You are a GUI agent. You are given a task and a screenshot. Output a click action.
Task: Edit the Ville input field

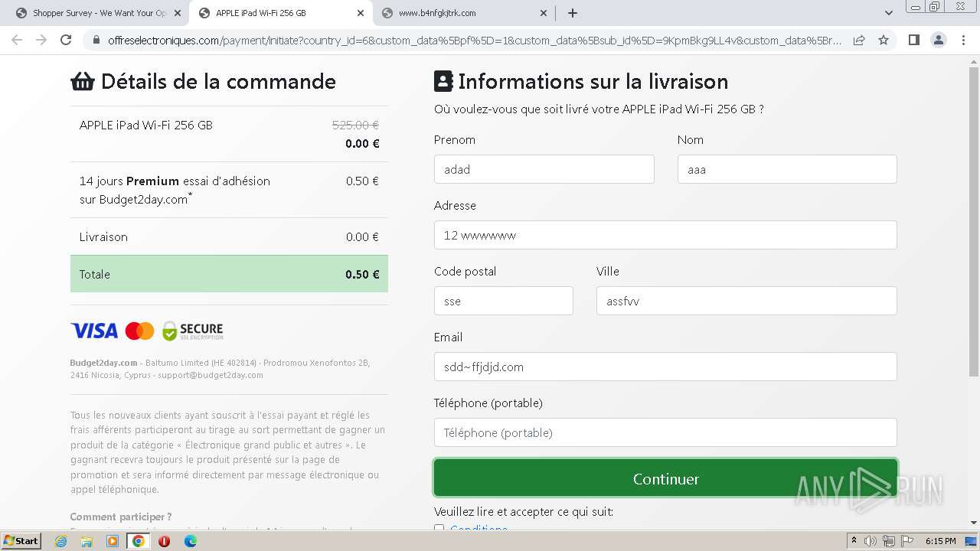[746, 301]
